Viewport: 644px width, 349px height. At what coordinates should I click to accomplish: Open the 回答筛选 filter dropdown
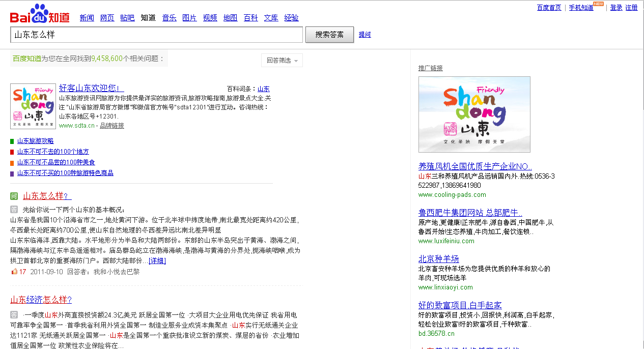click(282, 60)
